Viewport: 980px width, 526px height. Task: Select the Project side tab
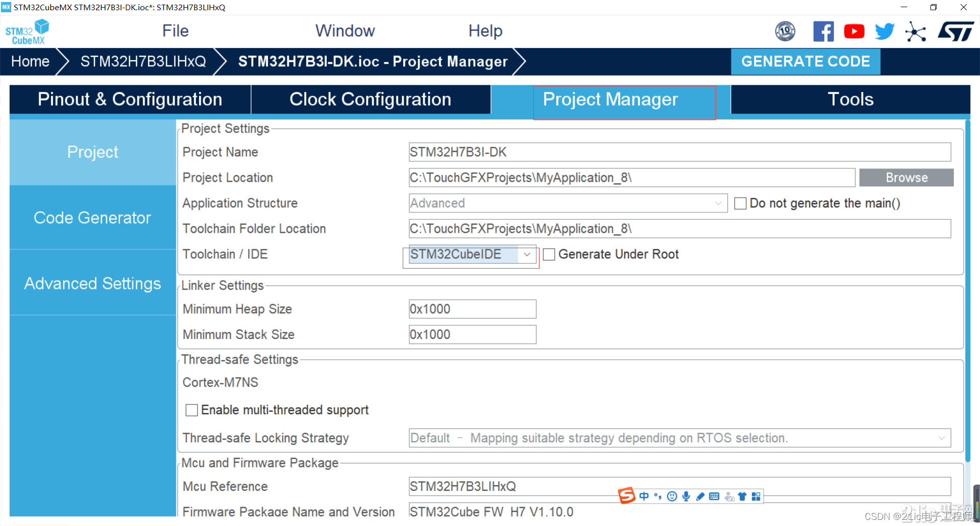[x=92, y=152]
